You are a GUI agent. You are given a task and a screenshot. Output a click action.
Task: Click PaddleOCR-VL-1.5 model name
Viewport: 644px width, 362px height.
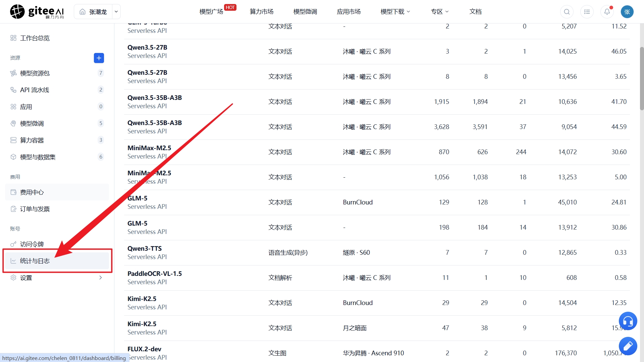(155, 274)
